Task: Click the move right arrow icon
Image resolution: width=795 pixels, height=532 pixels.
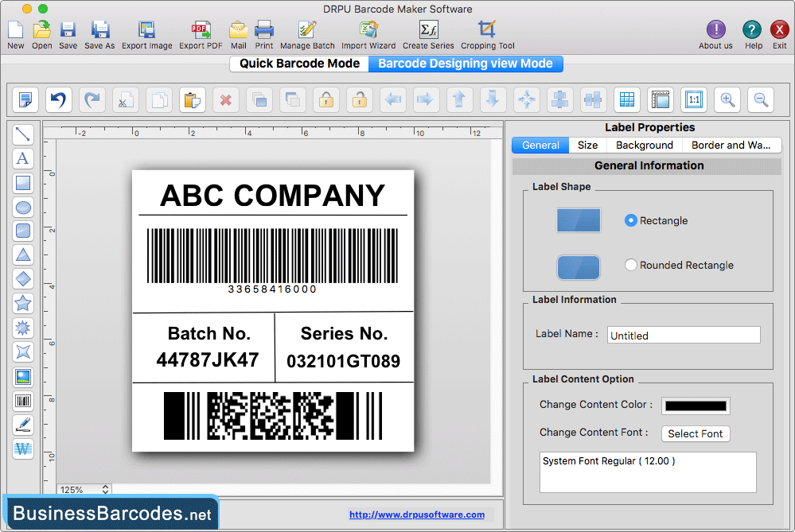Action: (x=427, y=99)
